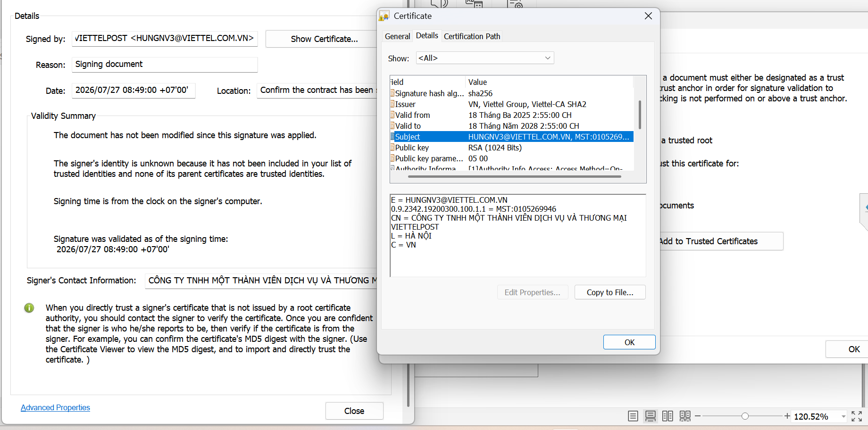Select the 'Valid from' row
The width and height of the screenshot is (868, 430).
pyautogui.click(x=512, y=115)
